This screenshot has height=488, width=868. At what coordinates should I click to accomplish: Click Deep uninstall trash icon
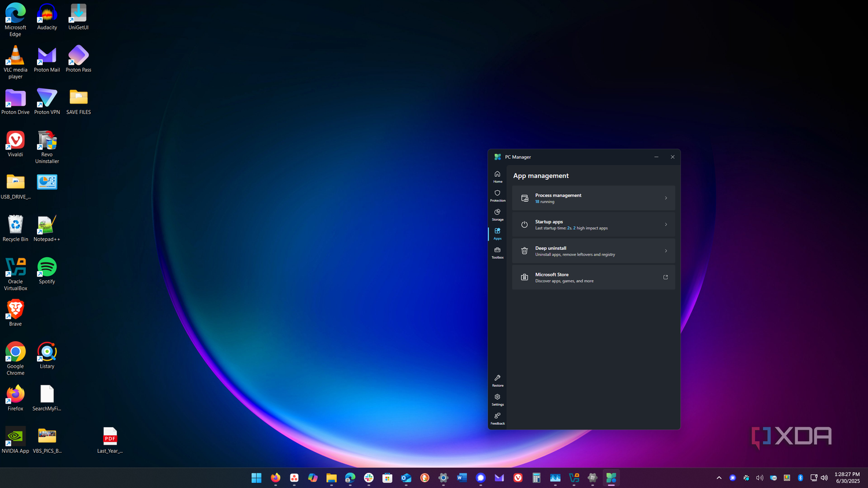coord(524,251)
